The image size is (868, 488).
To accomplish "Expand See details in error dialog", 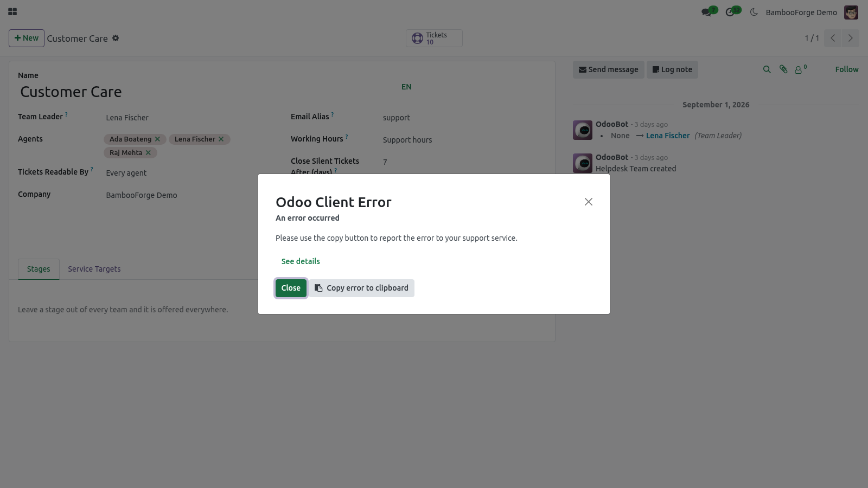I will [x=301, y=261].
